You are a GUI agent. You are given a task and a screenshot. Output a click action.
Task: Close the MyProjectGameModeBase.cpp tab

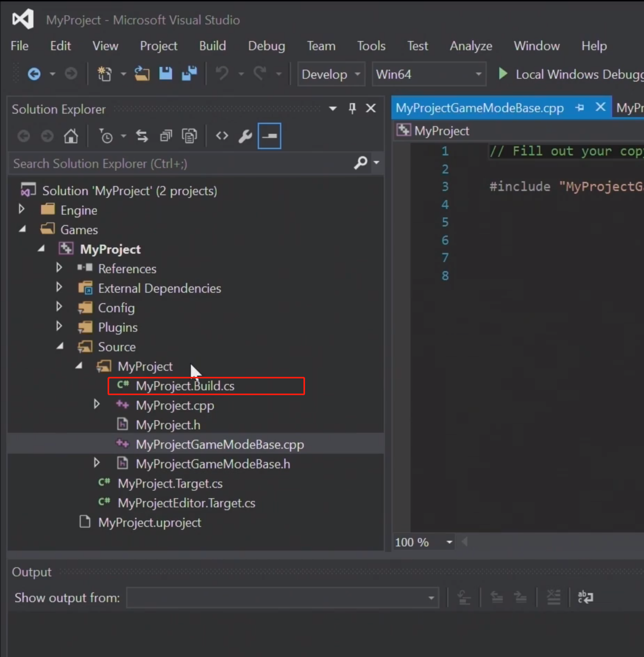[601, 107]
